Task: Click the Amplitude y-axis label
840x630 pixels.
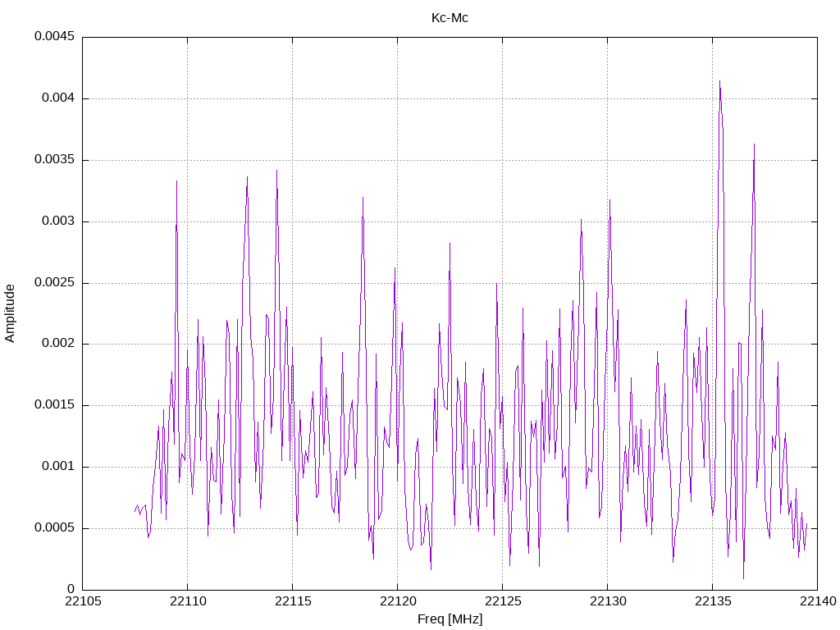Action: (10, 313)
